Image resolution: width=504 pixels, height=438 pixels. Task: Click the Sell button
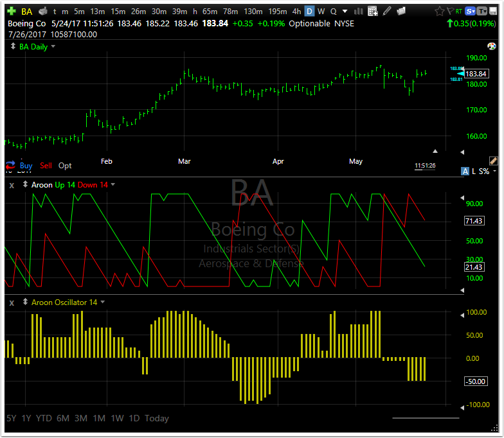pos(46,166)
